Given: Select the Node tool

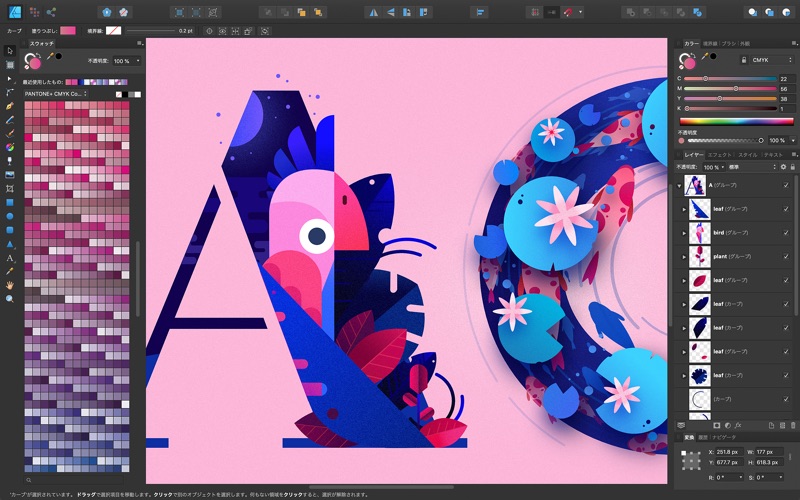Looking at the screenshot, I should tap(10, 79).
